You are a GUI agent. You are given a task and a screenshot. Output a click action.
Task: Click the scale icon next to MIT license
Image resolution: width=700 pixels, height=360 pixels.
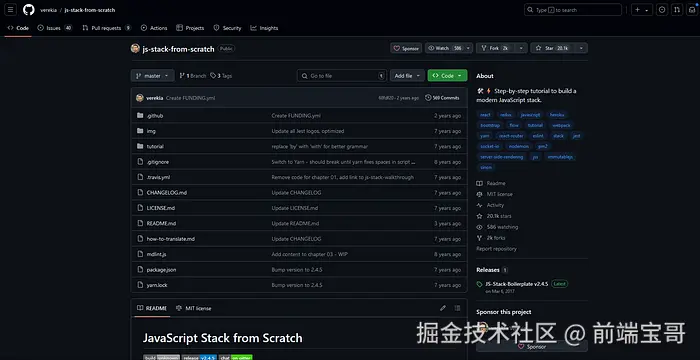coord(479,194)
